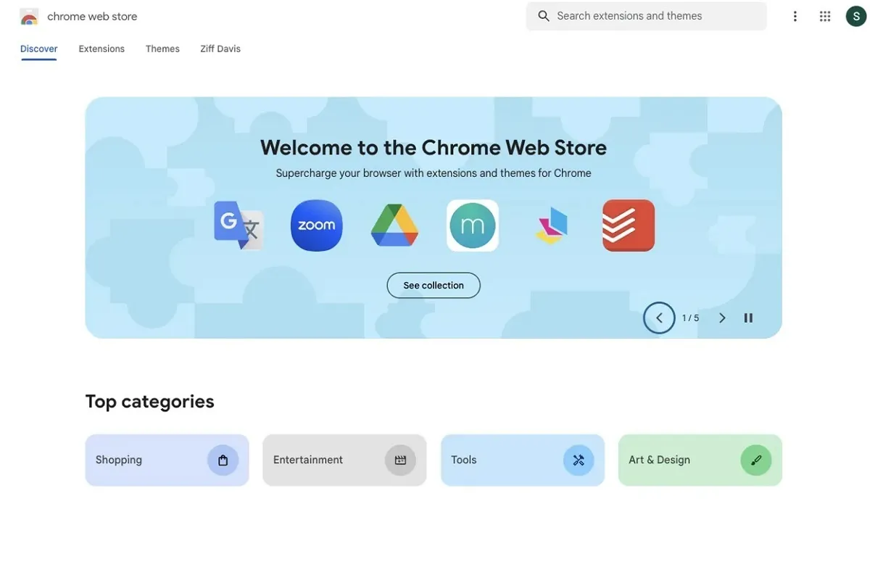Select the Ziff Davis tab
Viewport: 870px width, 588px height.
tap(220, 49)
